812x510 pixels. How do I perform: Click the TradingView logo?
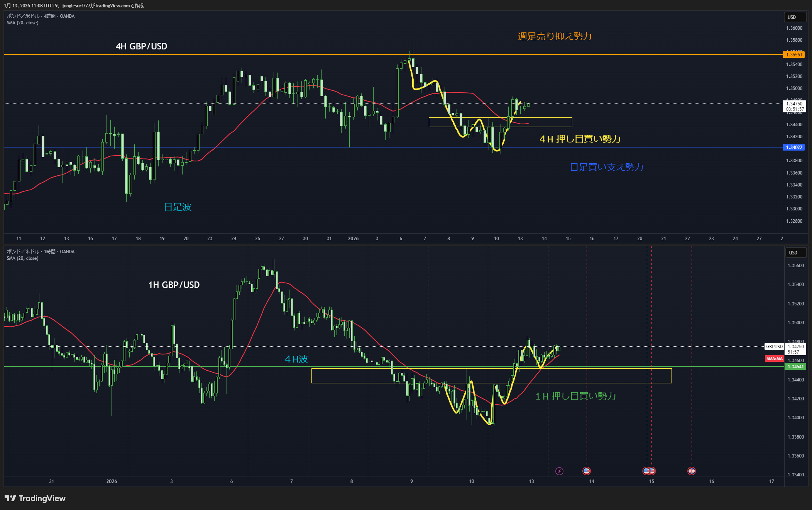tap(35, 498)
